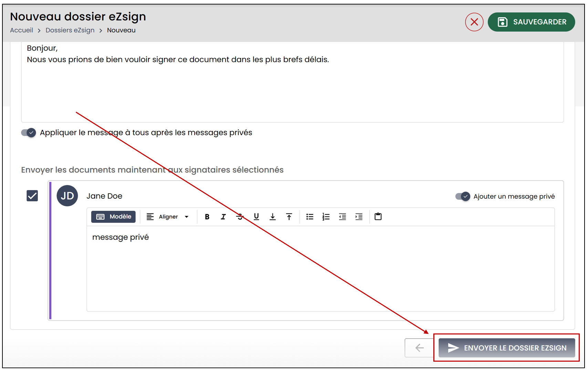588x372 pixels.
Task: Apply subscript formatting icon
Action: coord(272,217)
